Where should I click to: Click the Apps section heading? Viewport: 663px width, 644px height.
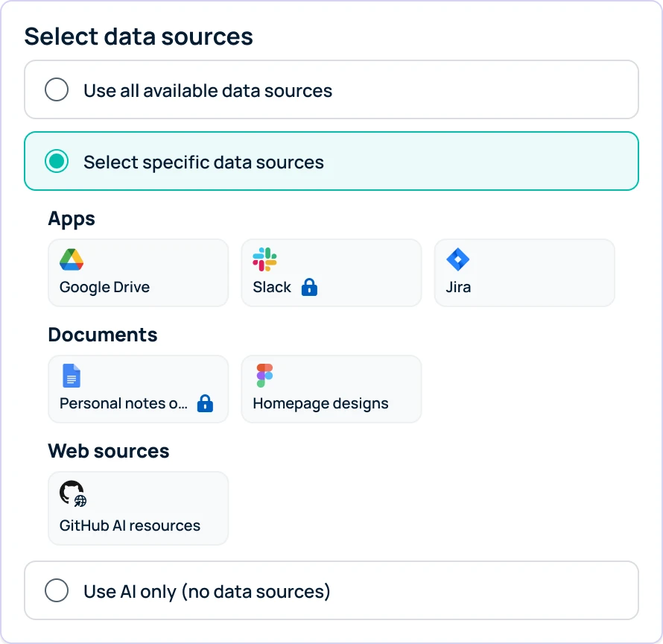(71, 218)
